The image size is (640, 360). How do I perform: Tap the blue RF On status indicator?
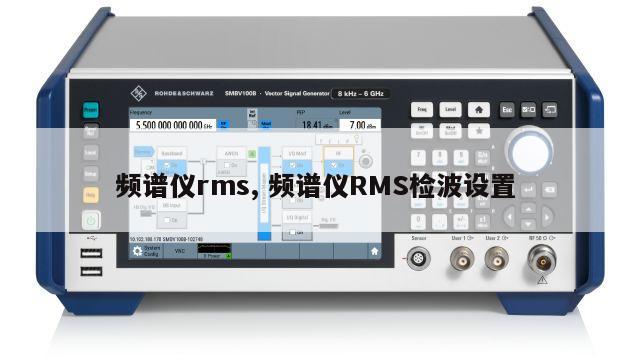pyautogui.click(x=223, y=124)
